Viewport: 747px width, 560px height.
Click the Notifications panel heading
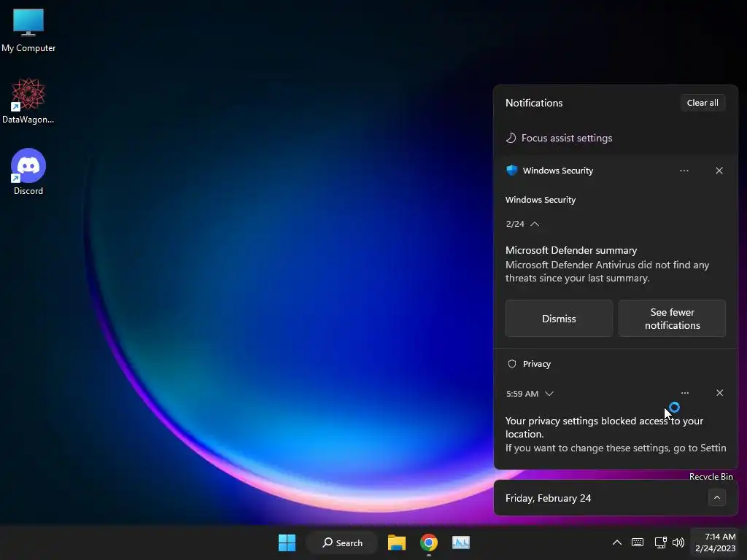(534, 103)
